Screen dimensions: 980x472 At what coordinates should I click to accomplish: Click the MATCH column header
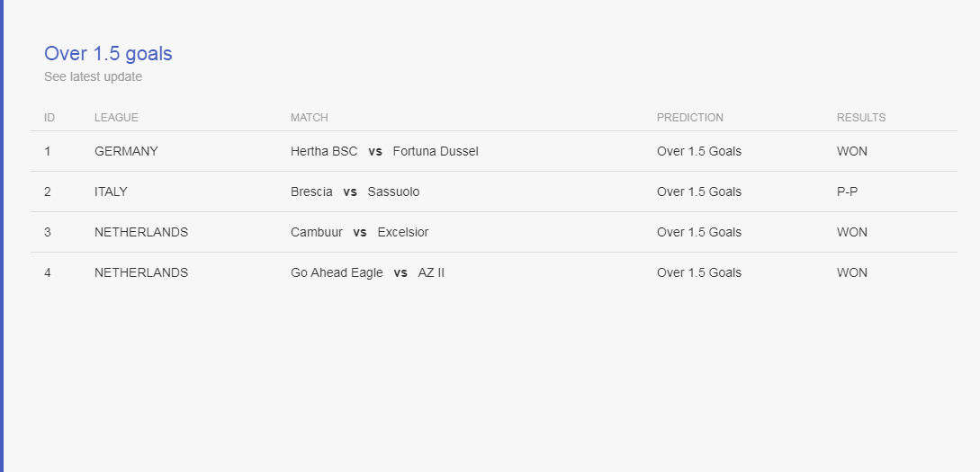(x=309, y=118)
